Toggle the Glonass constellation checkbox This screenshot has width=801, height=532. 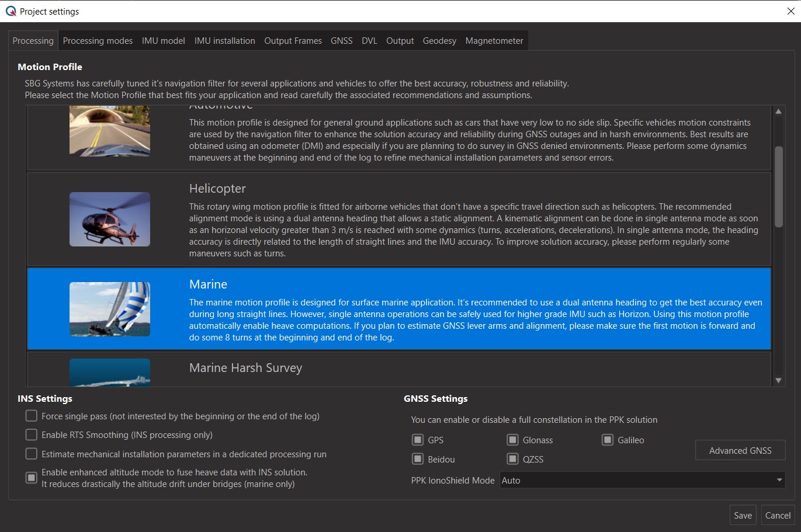[x=512, y=440]
